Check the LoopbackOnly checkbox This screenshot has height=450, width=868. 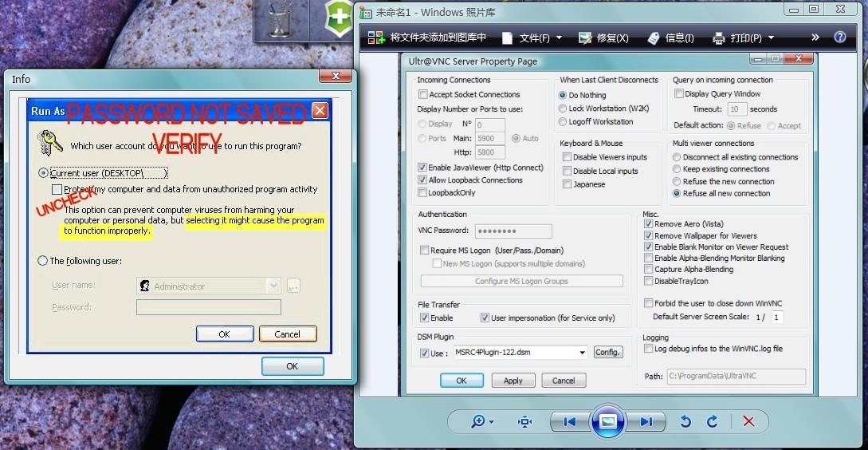click(423, 193)
